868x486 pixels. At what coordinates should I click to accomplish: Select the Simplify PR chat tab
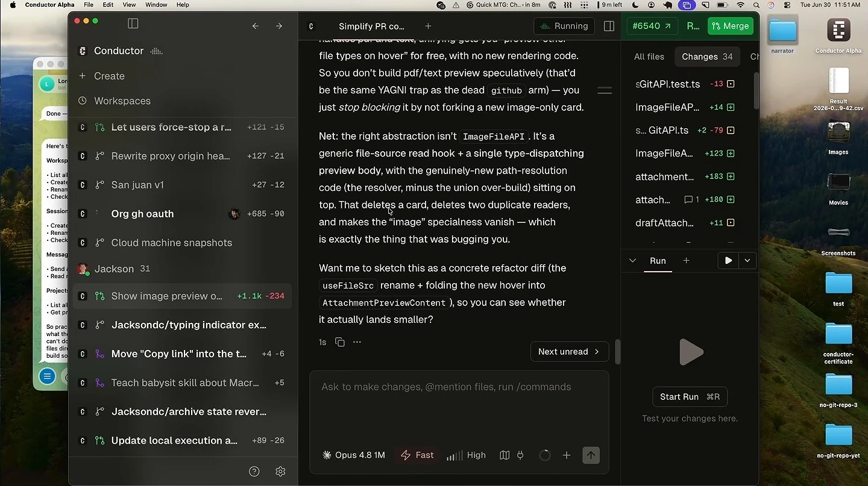[371, 26]
